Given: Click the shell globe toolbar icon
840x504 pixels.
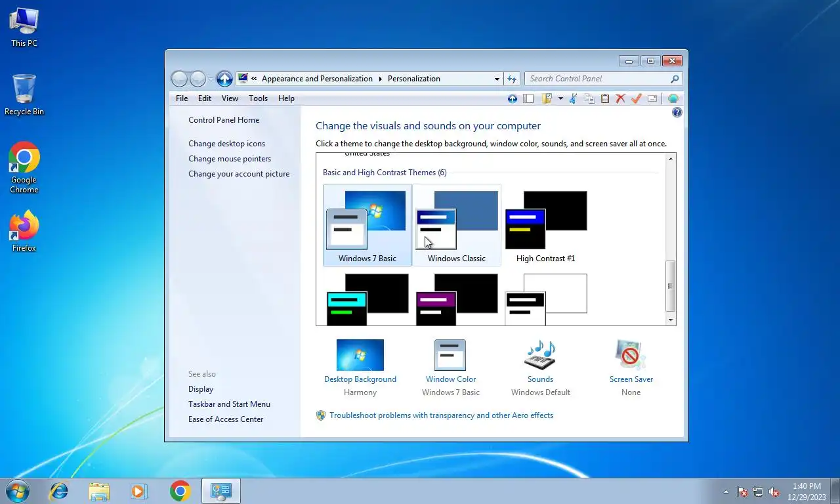Looking at the screenshot, I should [x=673, y=98].
